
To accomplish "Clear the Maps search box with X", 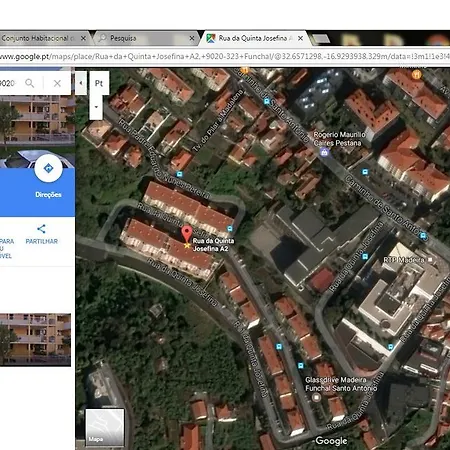I will click(57, 83).
